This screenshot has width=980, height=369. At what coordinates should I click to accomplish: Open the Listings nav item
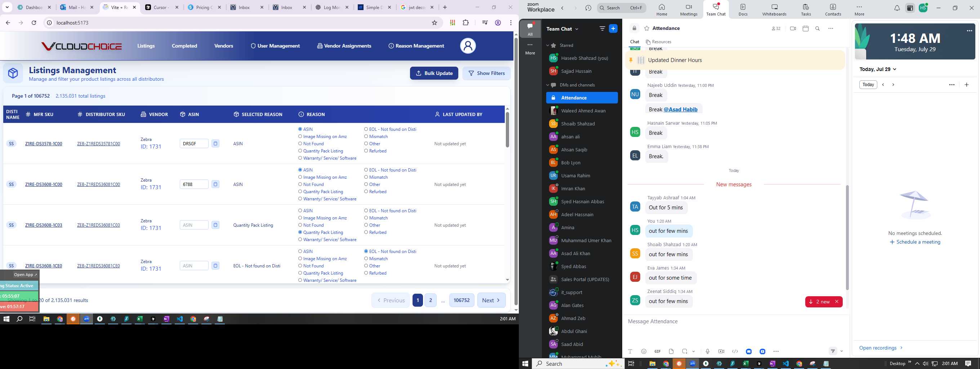click(x=146, y=46)
